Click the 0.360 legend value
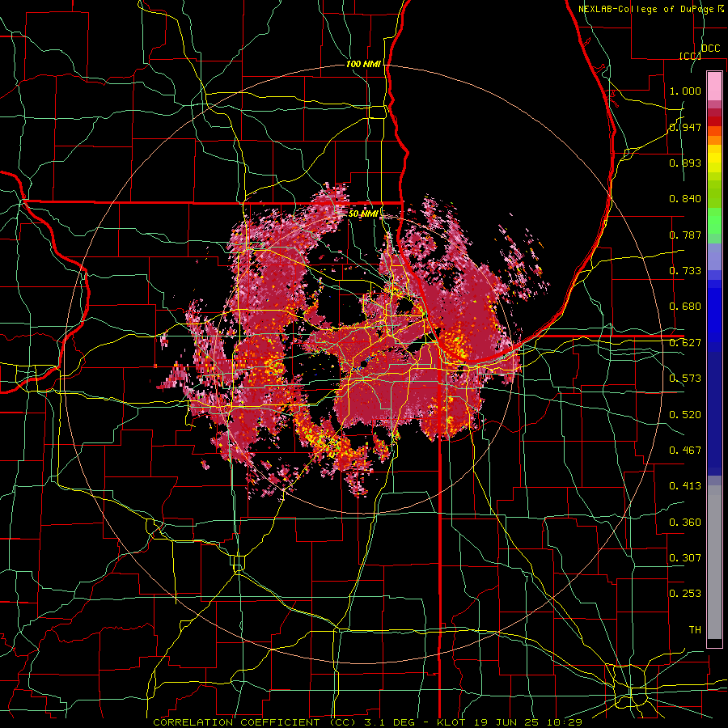728x728 pixels. click(x=685, y=522)
